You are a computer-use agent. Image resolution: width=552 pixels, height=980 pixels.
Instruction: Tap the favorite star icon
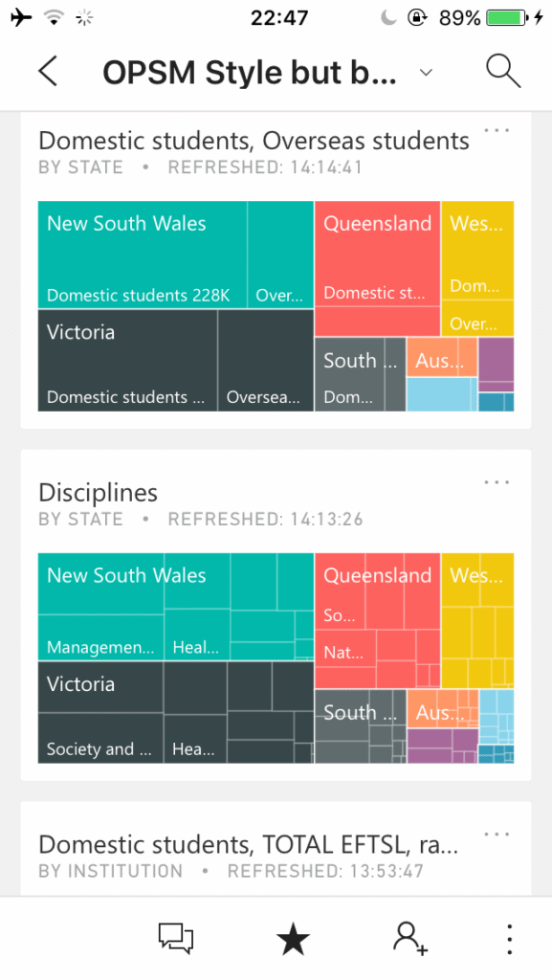pos(293,940)
